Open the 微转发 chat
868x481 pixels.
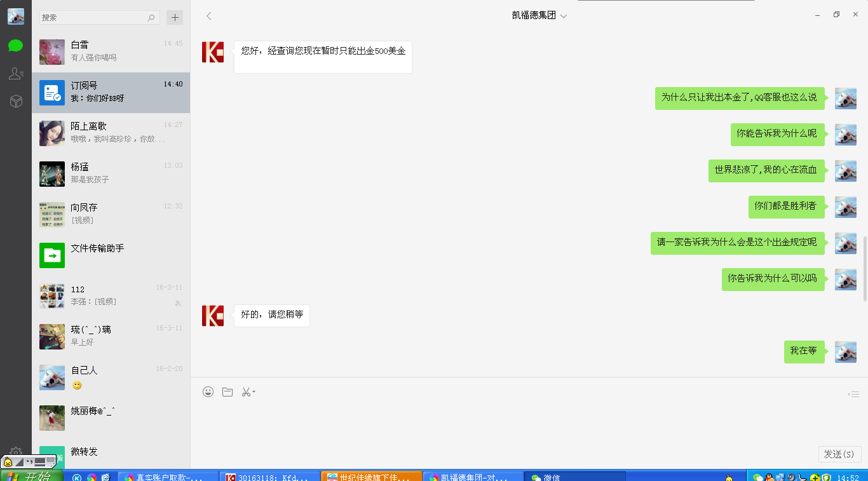pos(111,454)
